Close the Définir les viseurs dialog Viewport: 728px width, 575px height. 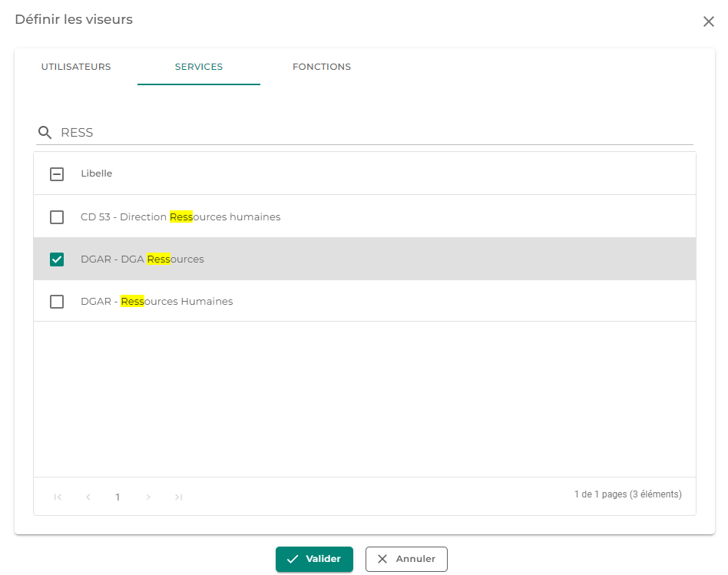709,21
